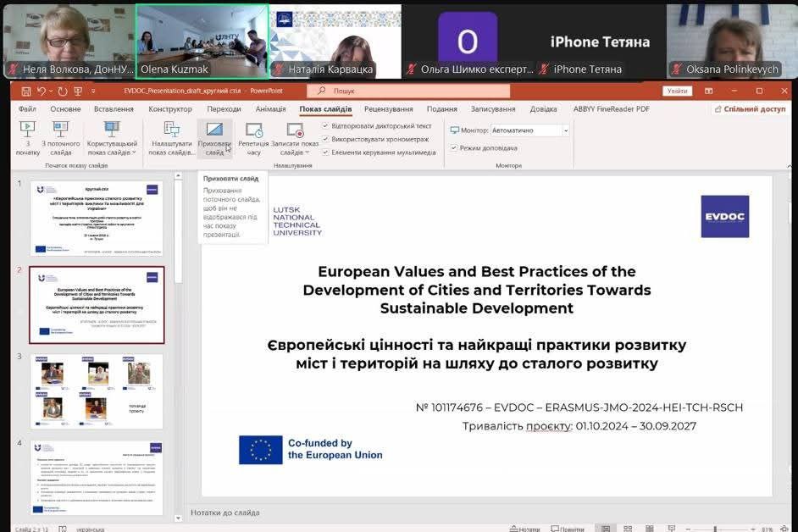Open Користувацький показ слайдів dropdown
This screenshot has width=798, height=532.
coord(112,138)
